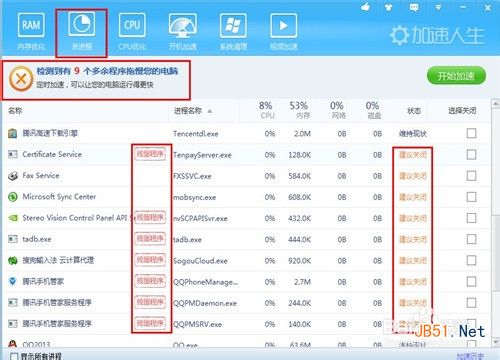Screen dimensions: 500x360
Task: Click the scrollbar down arrow
Action: point(495,342)
